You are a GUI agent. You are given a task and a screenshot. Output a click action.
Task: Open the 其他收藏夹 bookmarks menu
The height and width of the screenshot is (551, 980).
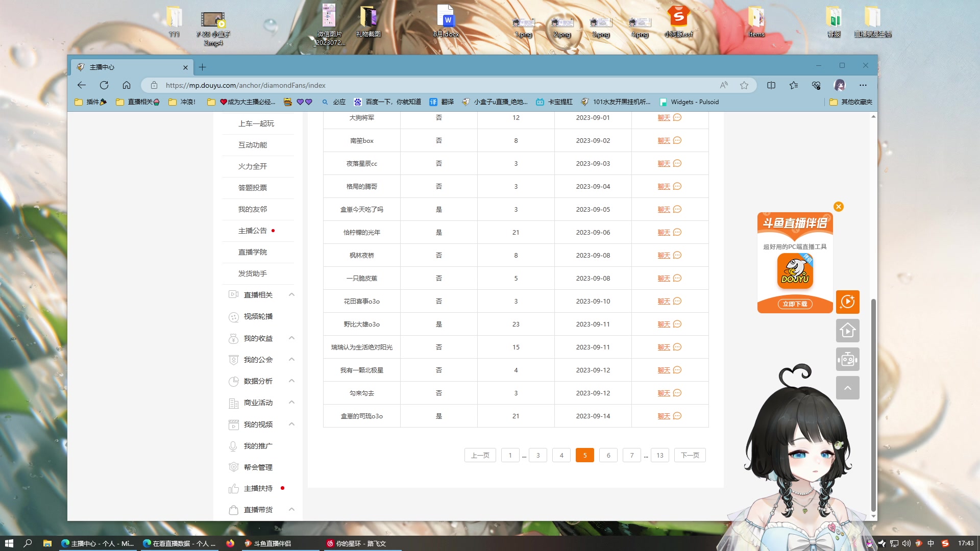tap(854, 102)
